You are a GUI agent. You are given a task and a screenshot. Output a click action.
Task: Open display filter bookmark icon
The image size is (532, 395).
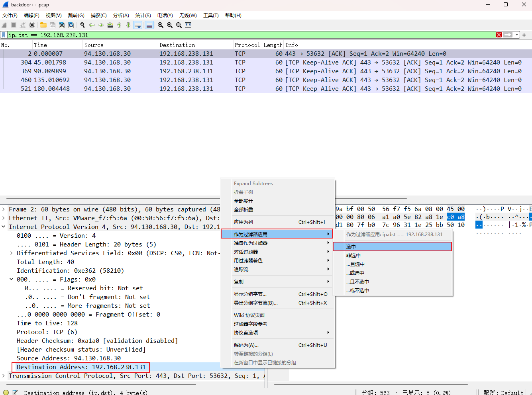click(x=4, y=35)
